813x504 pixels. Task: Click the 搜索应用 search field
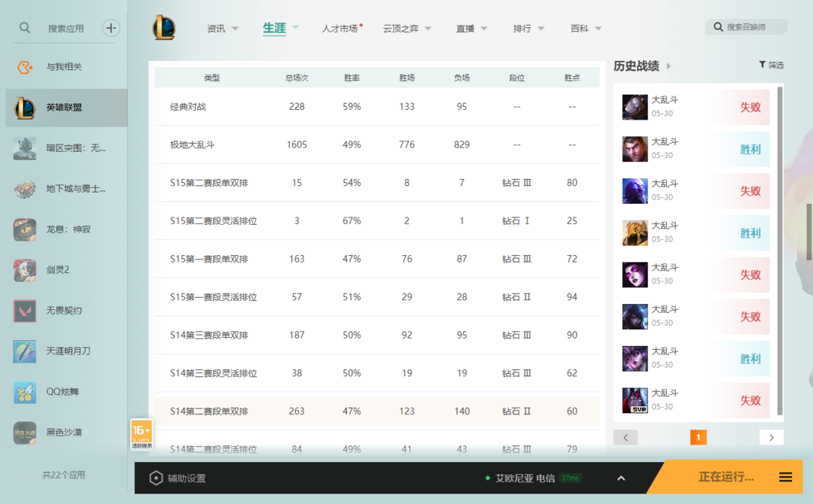click(65, 29)
